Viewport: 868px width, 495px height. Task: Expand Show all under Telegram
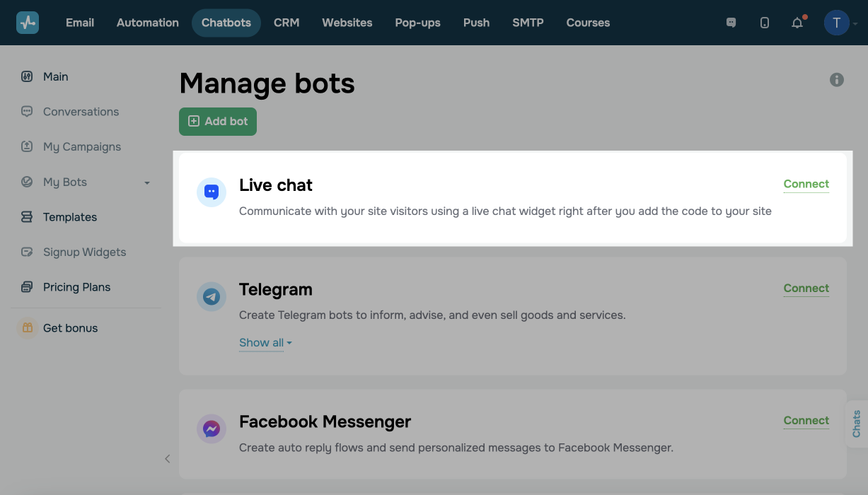point(265,343)
